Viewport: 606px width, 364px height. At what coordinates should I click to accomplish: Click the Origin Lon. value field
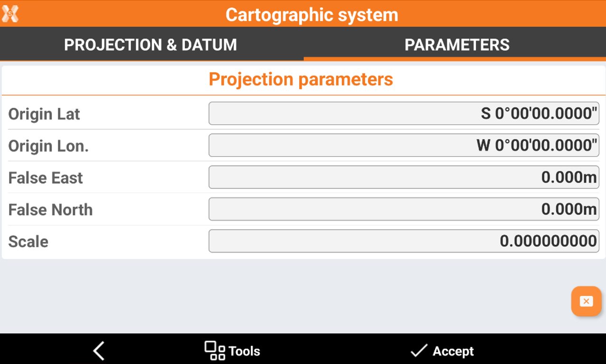[404, 145]
